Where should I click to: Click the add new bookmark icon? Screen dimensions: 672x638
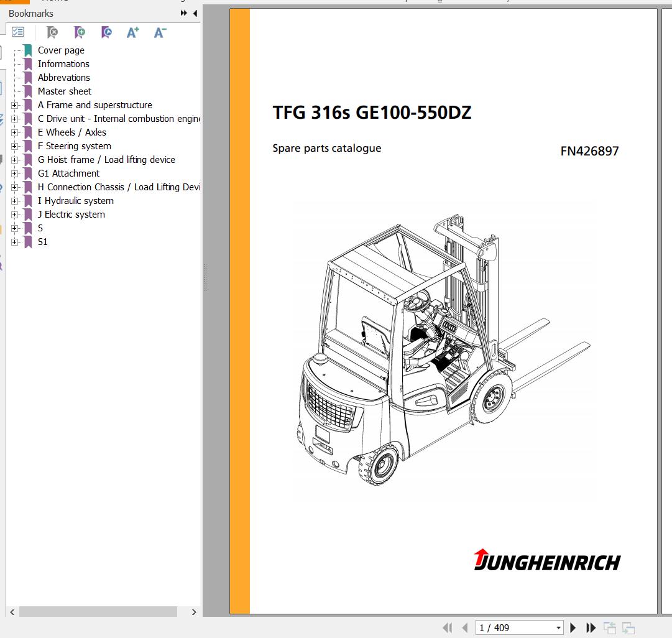pyautogui.click(x=80, y=32)
